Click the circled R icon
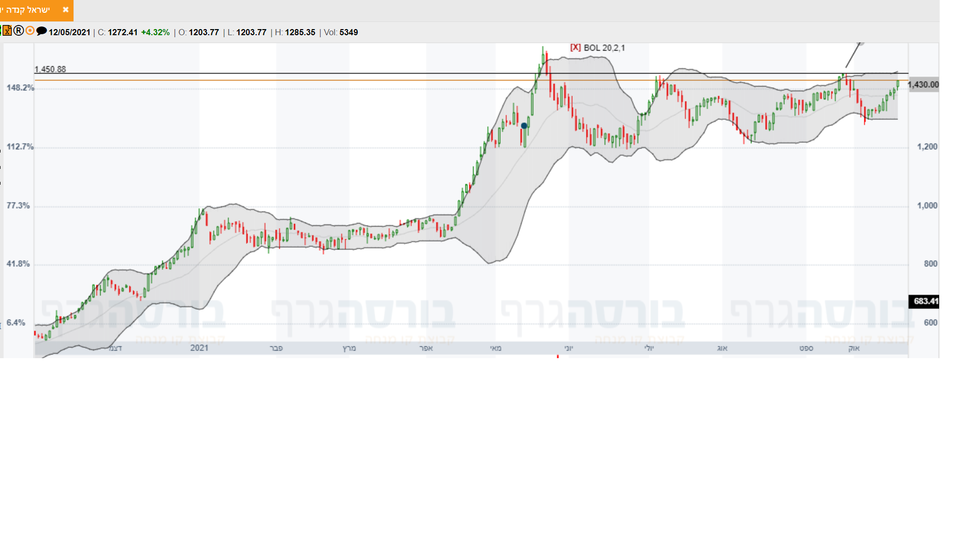Image resolution: width=980 pixels, height=551 pixels. [x=19, y=31]
